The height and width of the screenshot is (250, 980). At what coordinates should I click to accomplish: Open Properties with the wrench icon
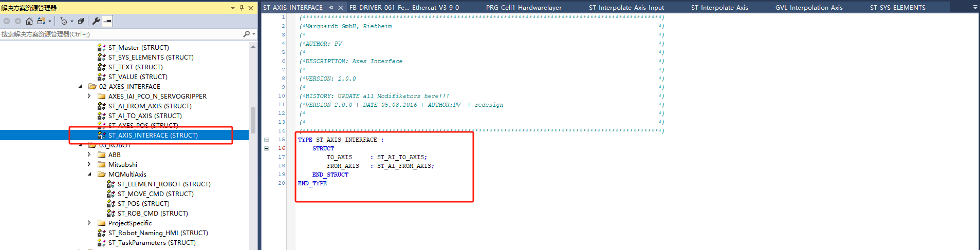coord(96,21)
